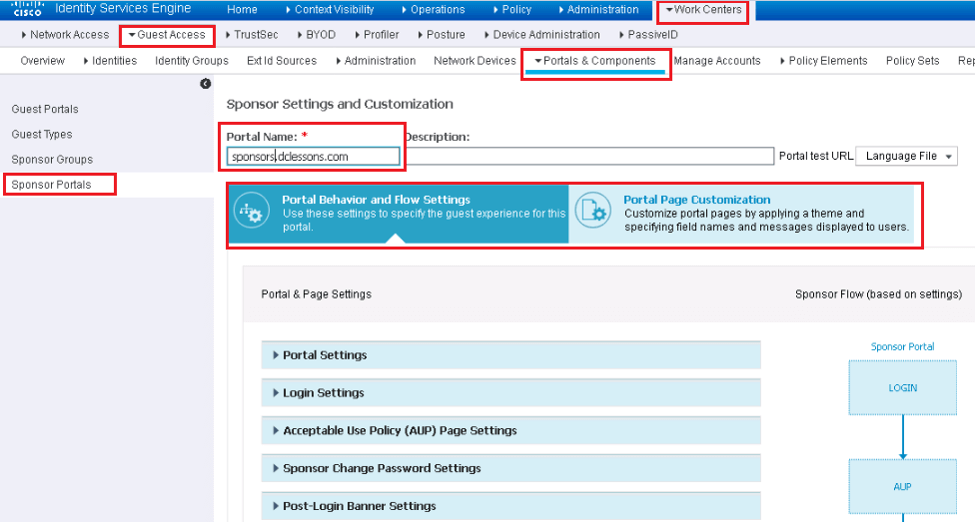
Task: Select Profiler submenu
Action: [376, 35]
